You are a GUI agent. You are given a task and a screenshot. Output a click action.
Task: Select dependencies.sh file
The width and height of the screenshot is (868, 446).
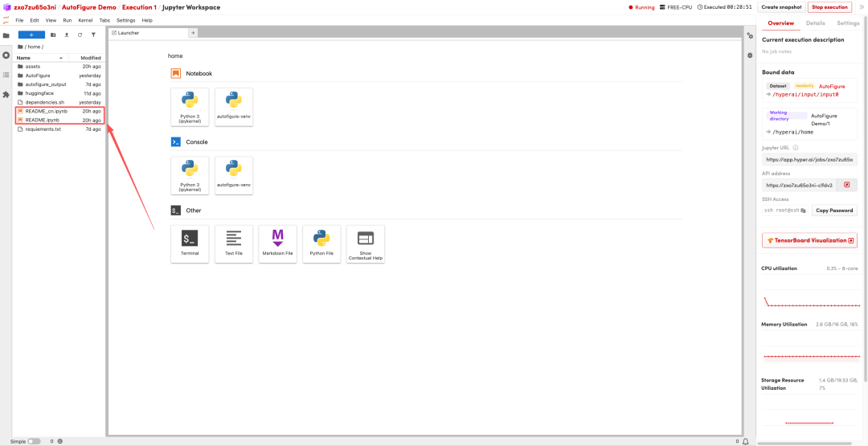pos(59,102)
